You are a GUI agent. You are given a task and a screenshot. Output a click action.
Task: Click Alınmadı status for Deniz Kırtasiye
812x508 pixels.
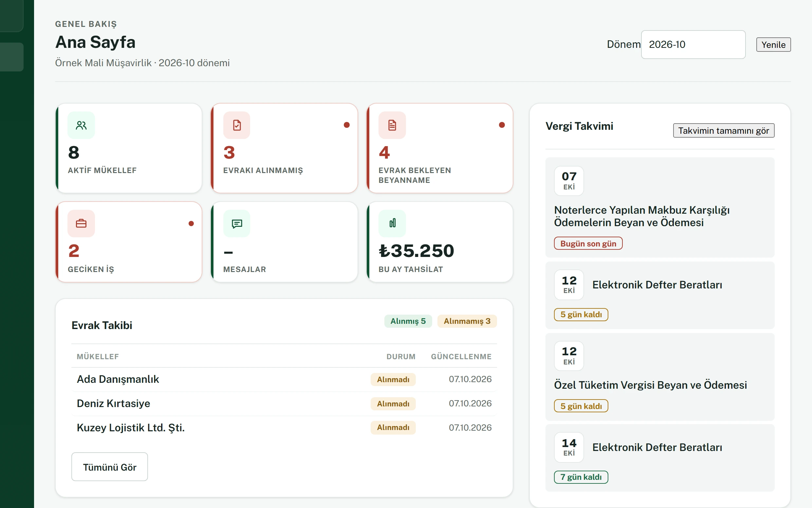(393, 404)
